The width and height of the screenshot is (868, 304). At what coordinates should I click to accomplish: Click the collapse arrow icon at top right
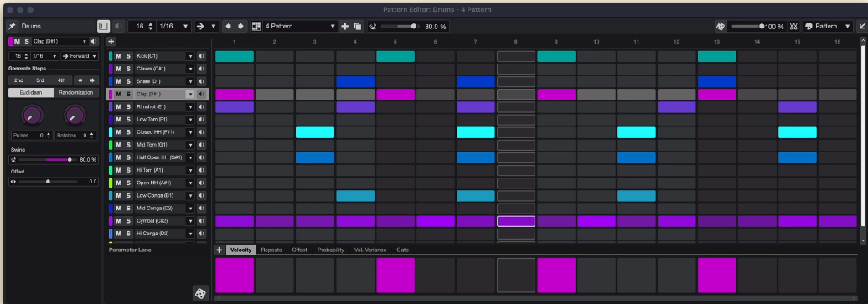point(861,26)
